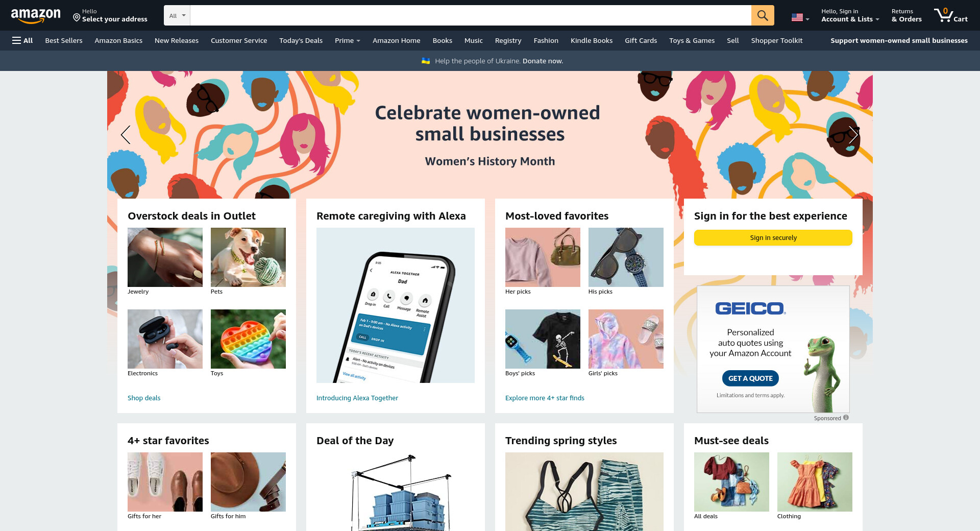
Task: Go to previous banner slide arrow
Action: [x=126, y=135]
